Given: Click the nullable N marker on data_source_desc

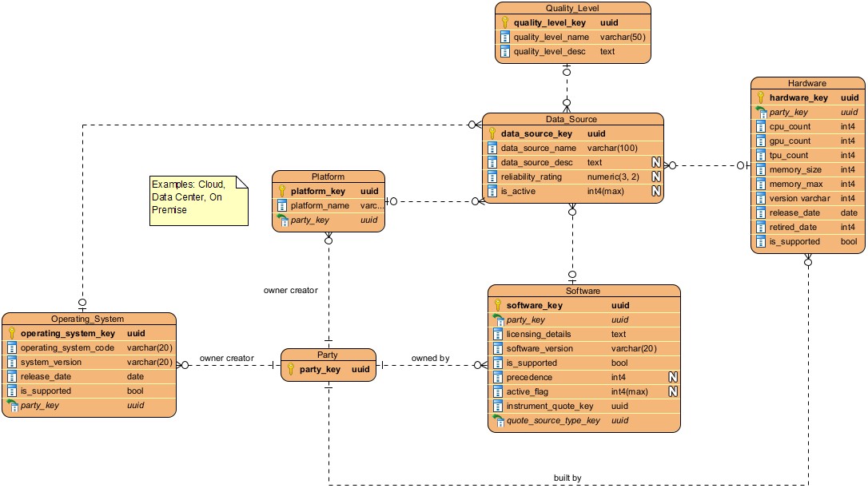Looking at the screenshot, I should (x=655, y=163).
